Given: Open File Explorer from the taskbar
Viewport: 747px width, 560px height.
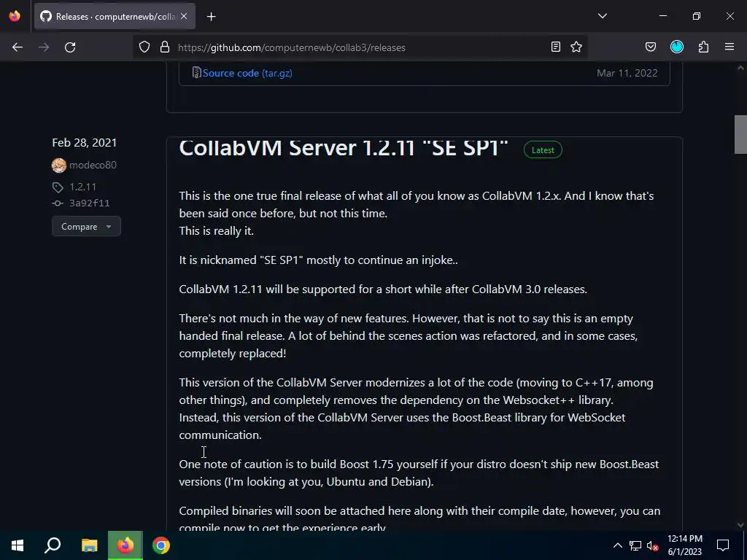Looking at the screenshot, I should tap(89, 545).
